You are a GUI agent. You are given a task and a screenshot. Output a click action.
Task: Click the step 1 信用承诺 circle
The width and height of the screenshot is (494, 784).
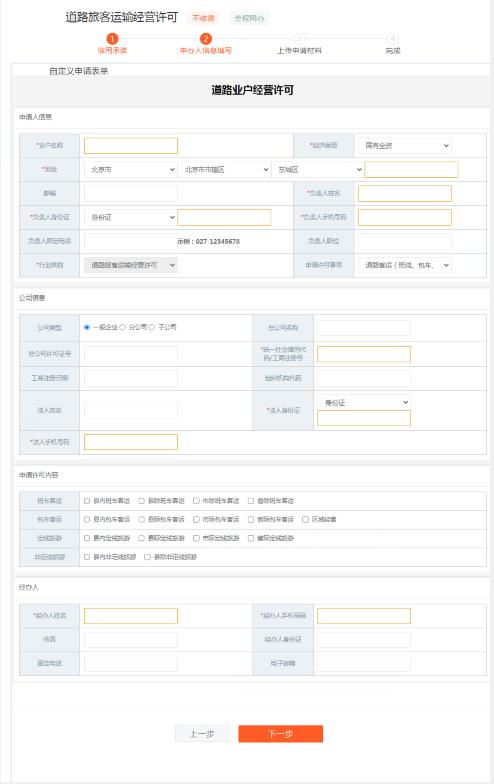point(112,39)
